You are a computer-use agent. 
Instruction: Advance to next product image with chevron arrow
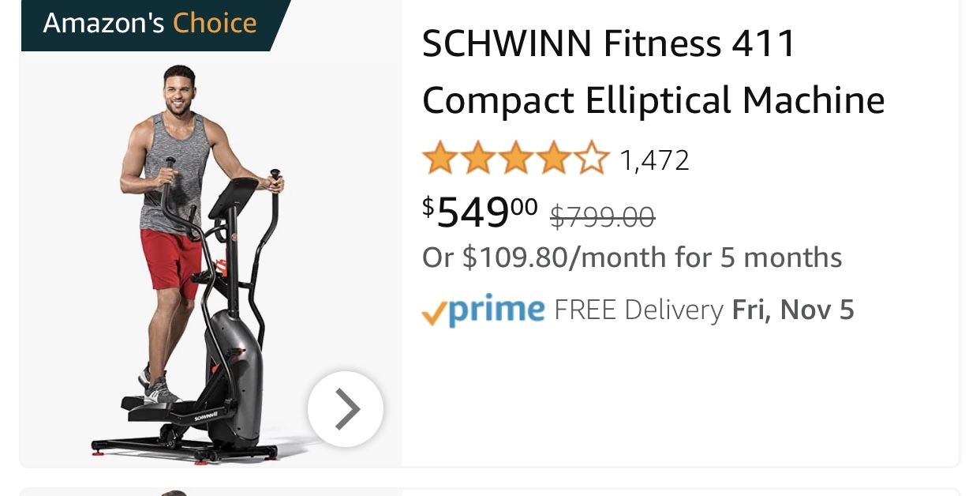pyautogui.click(x=346, y=409)
